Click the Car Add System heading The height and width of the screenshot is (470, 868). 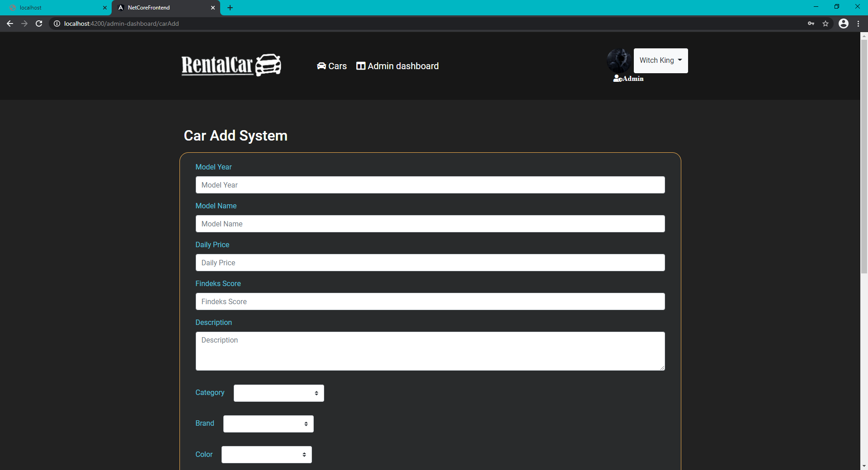[236, 136]
